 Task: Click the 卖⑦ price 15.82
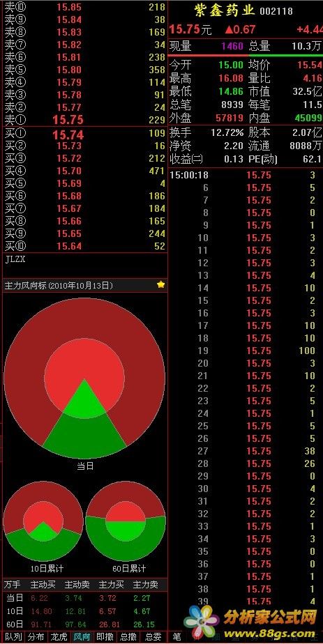click(x=69, y=45)
